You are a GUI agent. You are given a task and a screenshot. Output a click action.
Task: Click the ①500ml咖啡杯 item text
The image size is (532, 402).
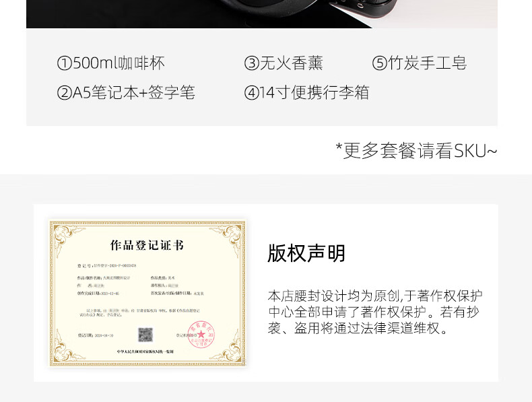[x=111, y=63]
